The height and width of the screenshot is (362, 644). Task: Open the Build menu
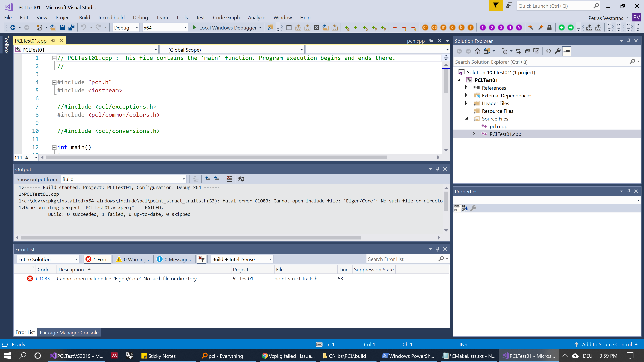click(85, 17)
